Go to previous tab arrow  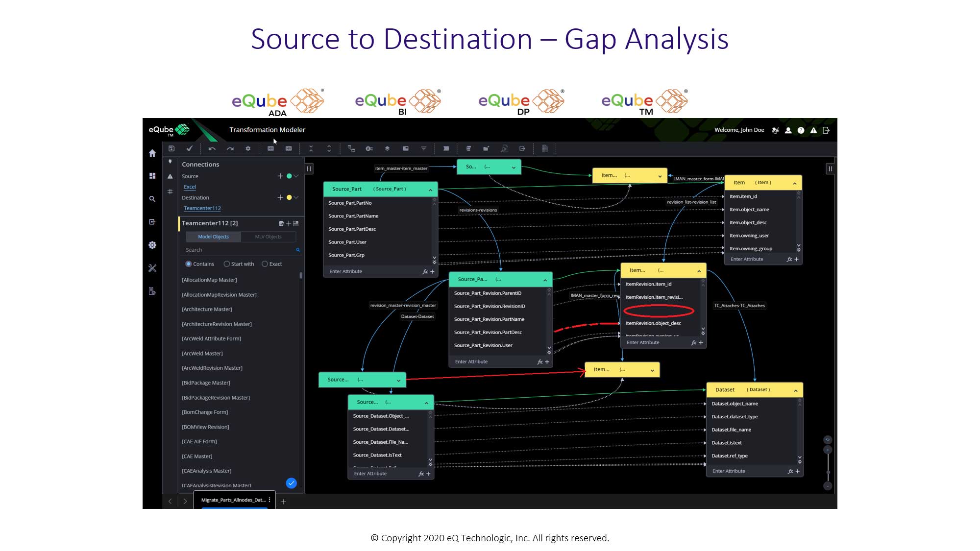tap(170, 501)
